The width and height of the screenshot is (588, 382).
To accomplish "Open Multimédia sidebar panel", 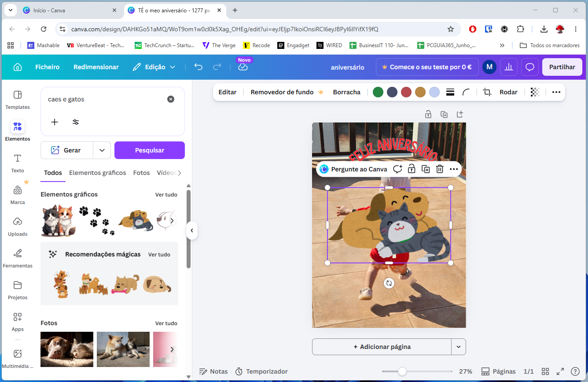I will tap(18, 358).
